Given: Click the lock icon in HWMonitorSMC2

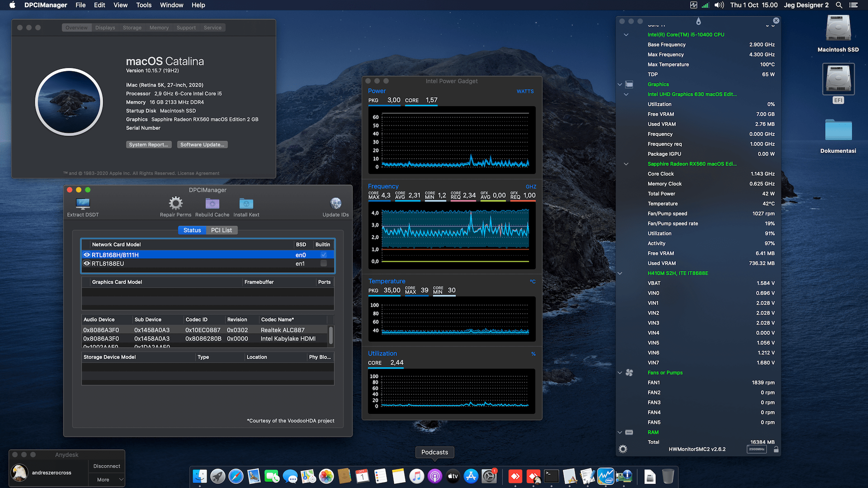Looking at the screenshot, I should click(776, 449).
